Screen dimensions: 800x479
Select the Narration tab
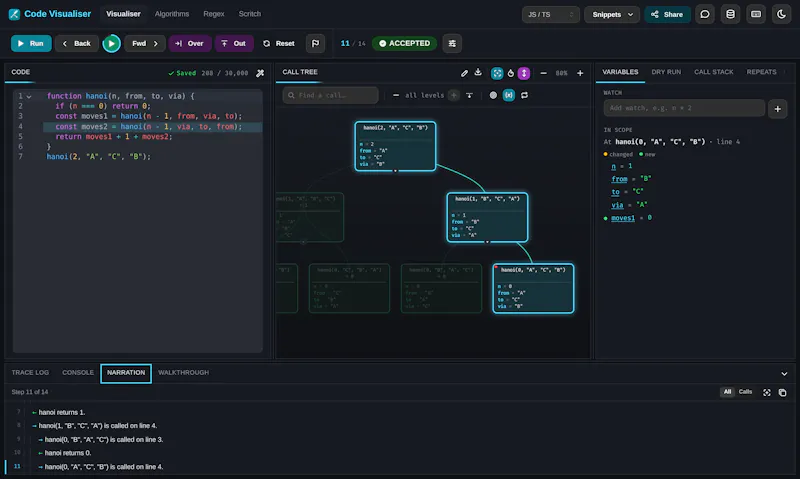point(126,373)
